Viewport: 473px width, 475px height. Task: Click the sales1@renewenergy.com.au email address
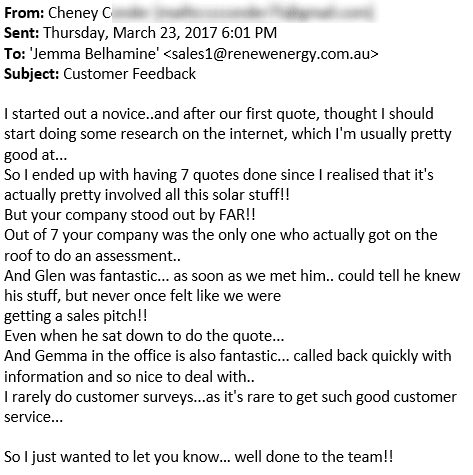click(272, 54)
